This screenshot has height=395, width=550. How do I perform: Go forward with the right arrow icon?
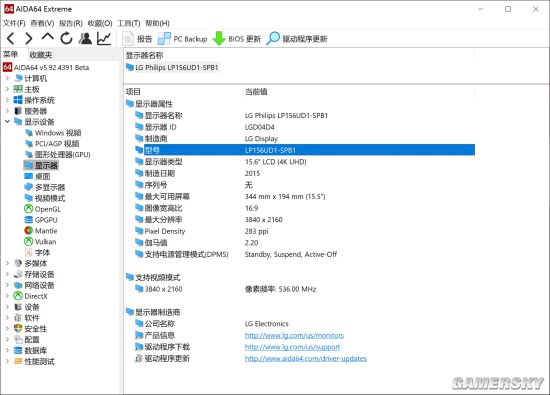coord(28,39)
